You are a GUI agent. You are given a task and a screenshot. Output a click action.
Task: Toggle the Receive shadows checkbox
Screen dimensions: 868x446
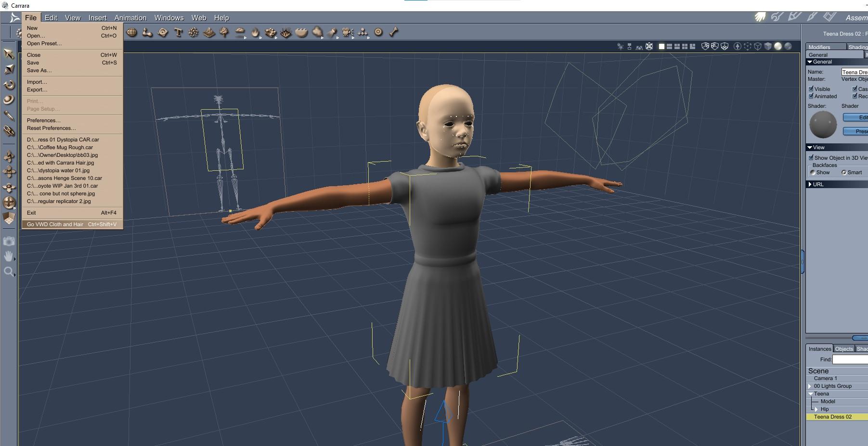pyautogui.click(x=855, y=96)
